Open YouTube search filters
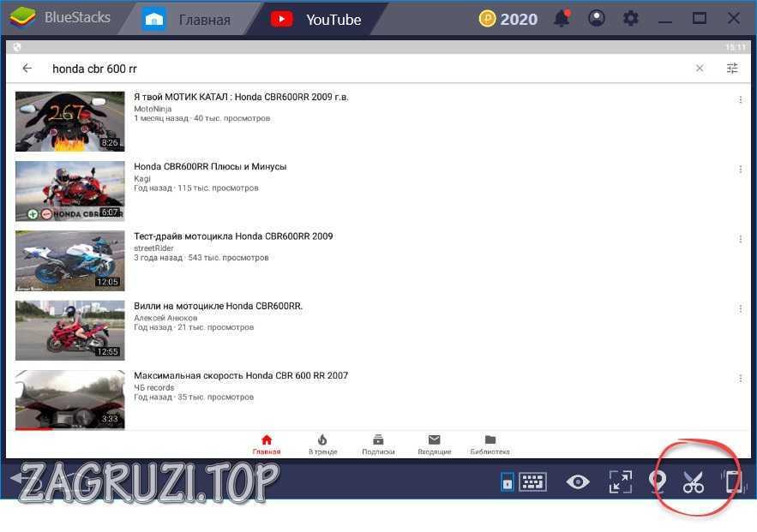Image resolution: width=757 pixels, height=532 pixels. [732, 68]
